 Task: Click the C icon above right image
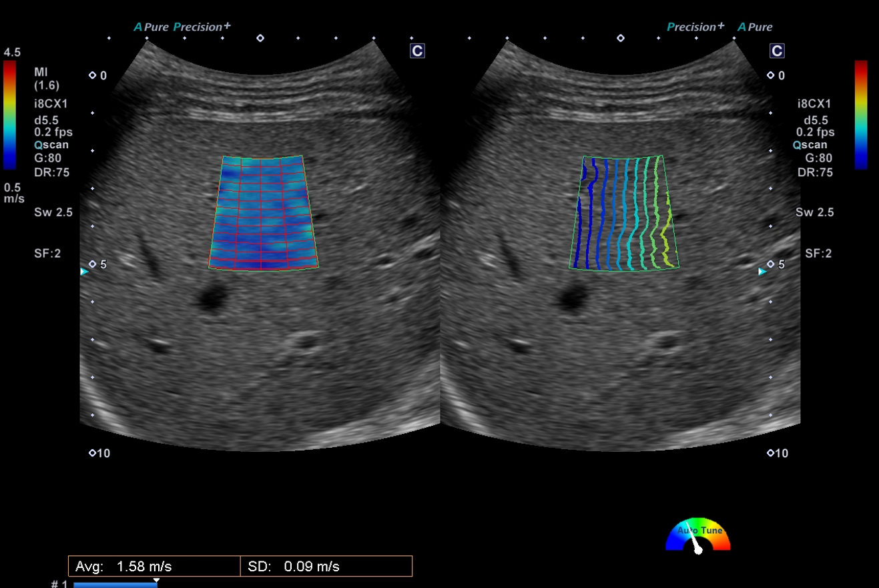point(777,51)
